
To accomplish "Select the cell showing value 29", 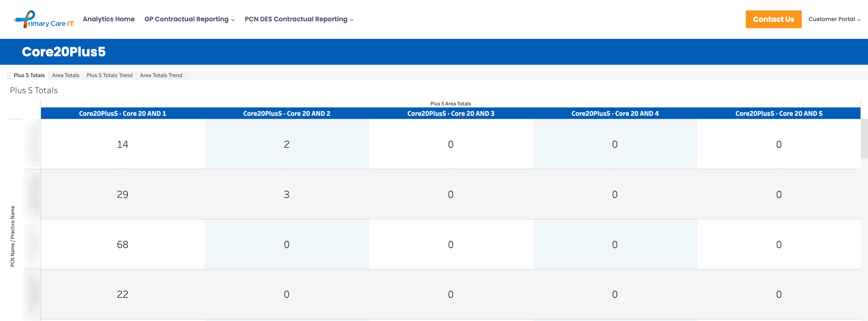I will coord(123,194).
